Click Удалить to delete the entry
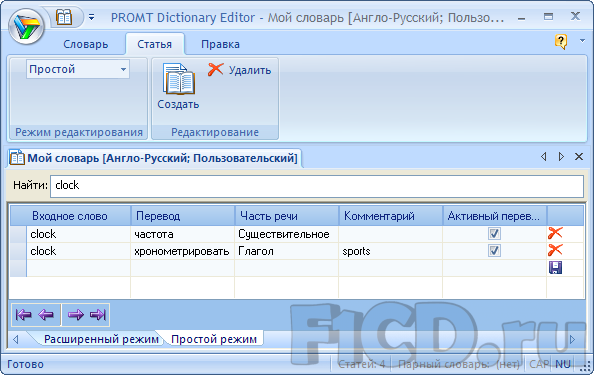Image resolution: width=594 pixels, height=375 pixels. point(240,70)
